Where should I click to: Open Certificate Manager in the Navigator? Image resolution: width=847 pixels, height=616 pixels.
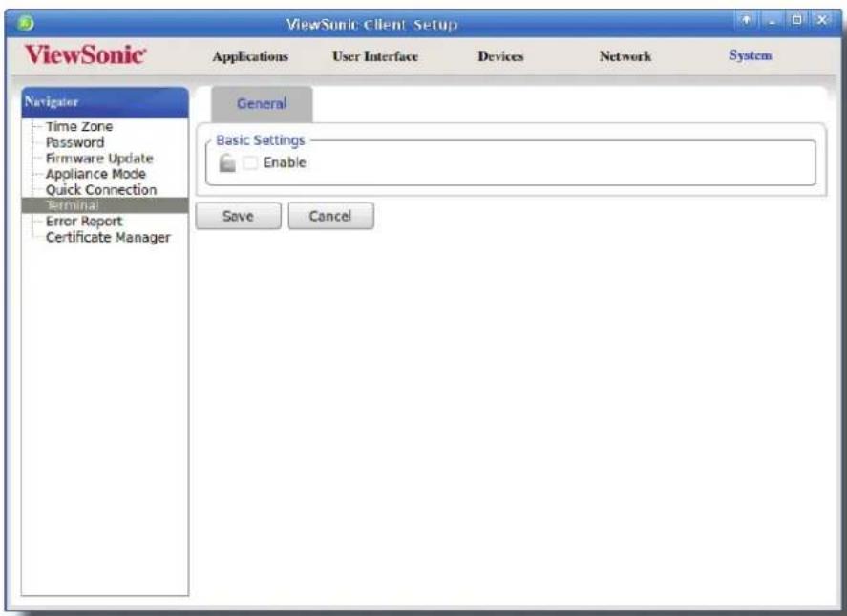click(x=108, y=237)
